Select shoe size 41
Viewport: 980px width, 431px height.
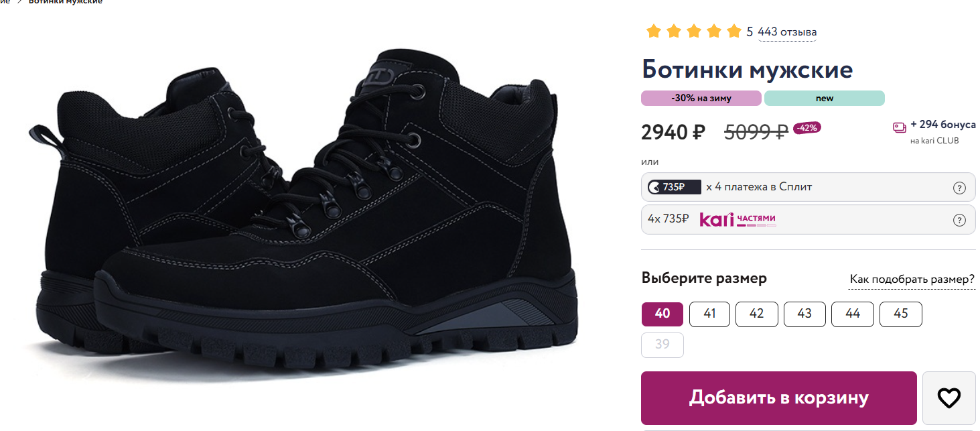[710, 314]
